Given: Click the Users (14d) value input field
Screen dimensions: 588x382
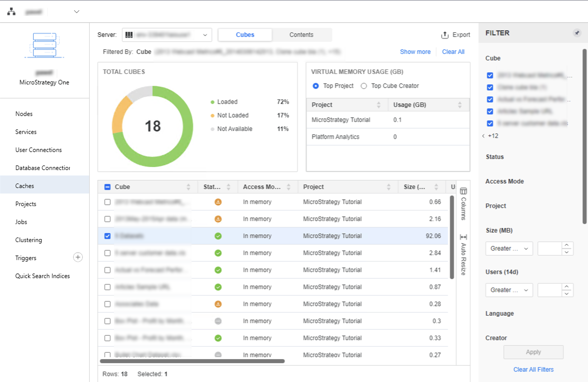Looking at the screenshot, I should (550, 290).
